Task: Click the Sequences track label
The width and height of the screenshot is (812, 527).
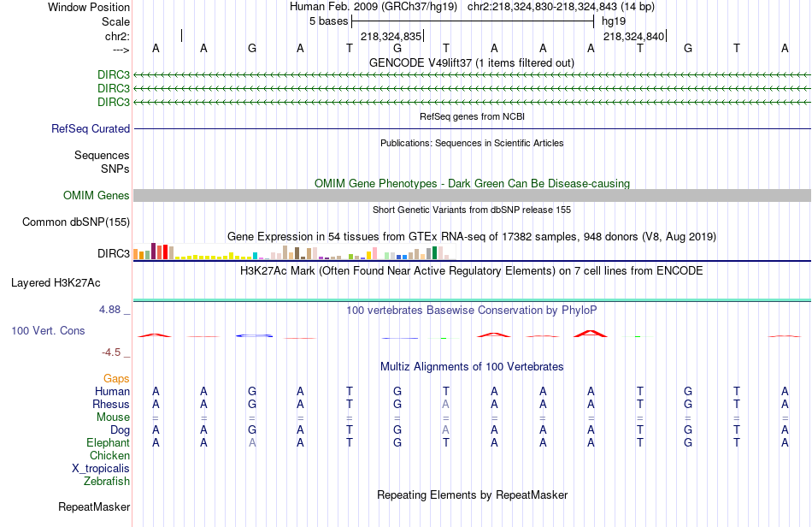Action: (102, 156)
